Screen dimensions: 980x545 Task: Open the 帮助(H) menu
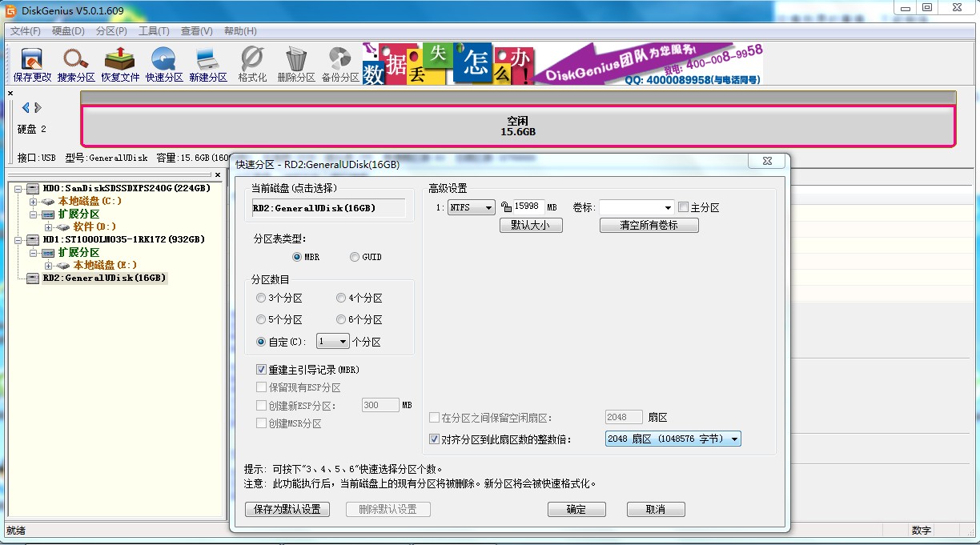click(240, 31)
